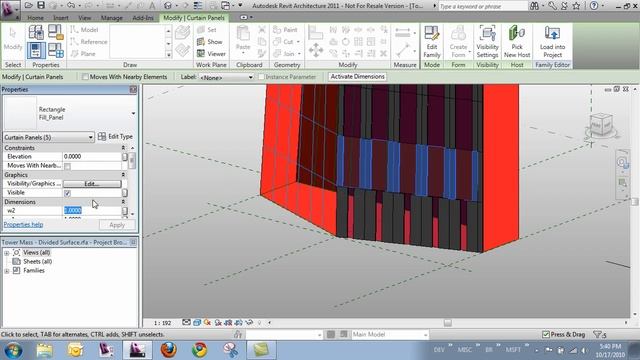Click the binoculars search icon
Image resolution: width=640 pixels, height=360 pixels.
(x=534, y=6)
